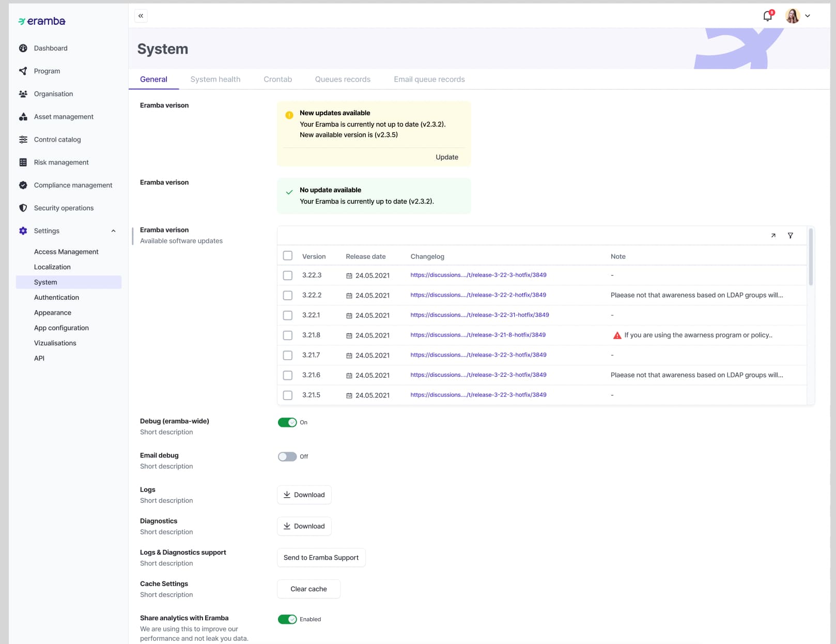Viewport: 836px width, 644px height.
Task: Open changelog link for version 3.22.1
Action: (x=479, y=315)
